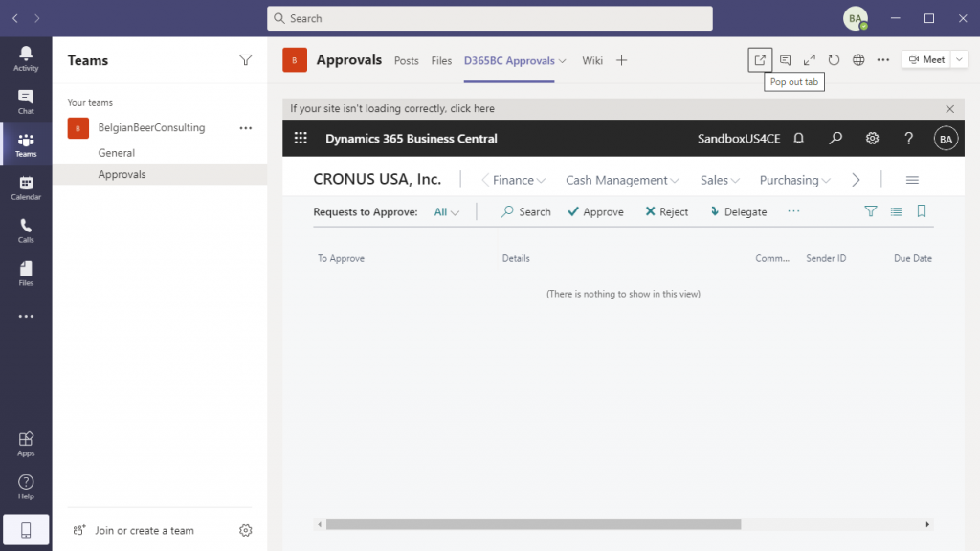Screen dimensions: 980x551
Task: Go back in Teams history
Action: coord(15,19)
